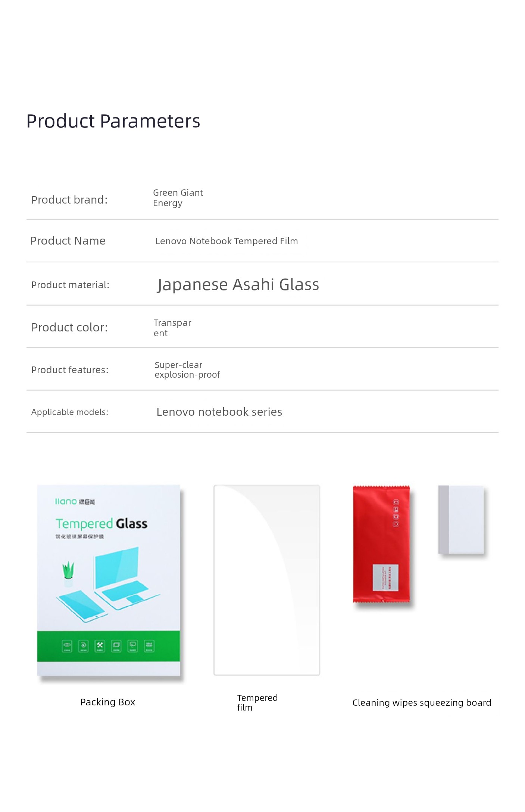
Task: Click the last feature icon in green band
Action: click(149, 646)
